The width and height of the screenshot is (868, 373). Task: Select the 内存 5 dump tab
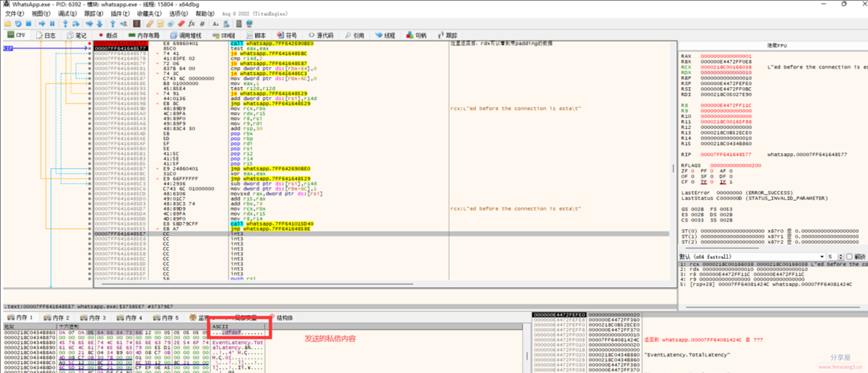point(166,318)
